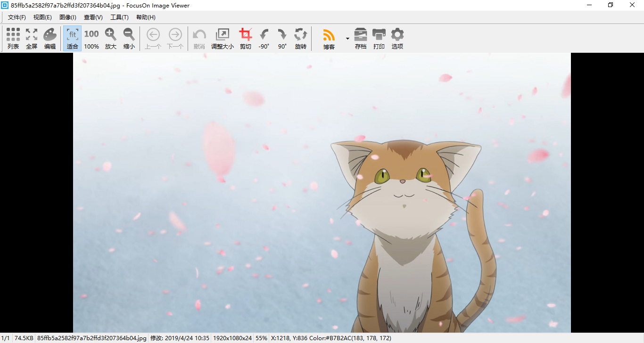This screenshot has height=343, width=644.
Task: Click the 74.5KB file size in status bar
Action: coord(24,338)
